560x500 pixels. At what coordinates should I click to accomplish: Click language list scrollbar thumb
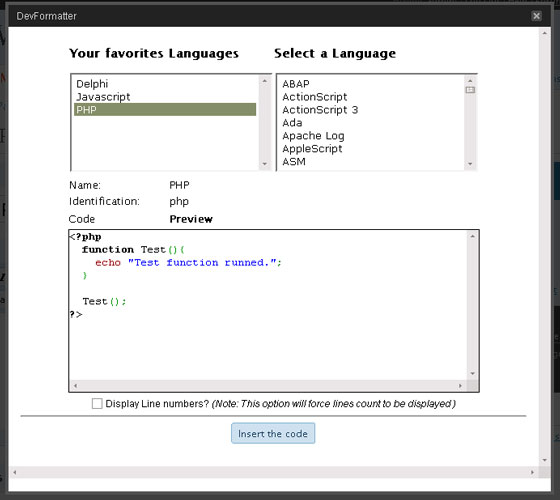pyautogui.click(x=470, y=90)
